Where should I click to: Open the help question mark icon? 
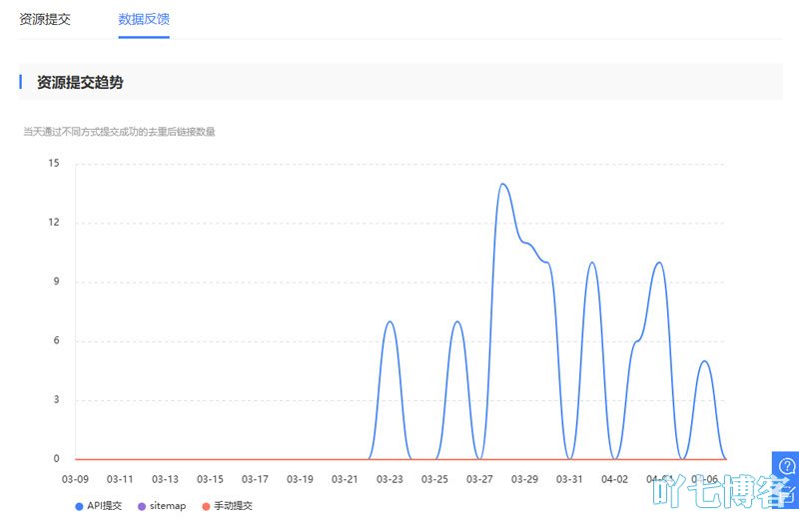point(787,466)
